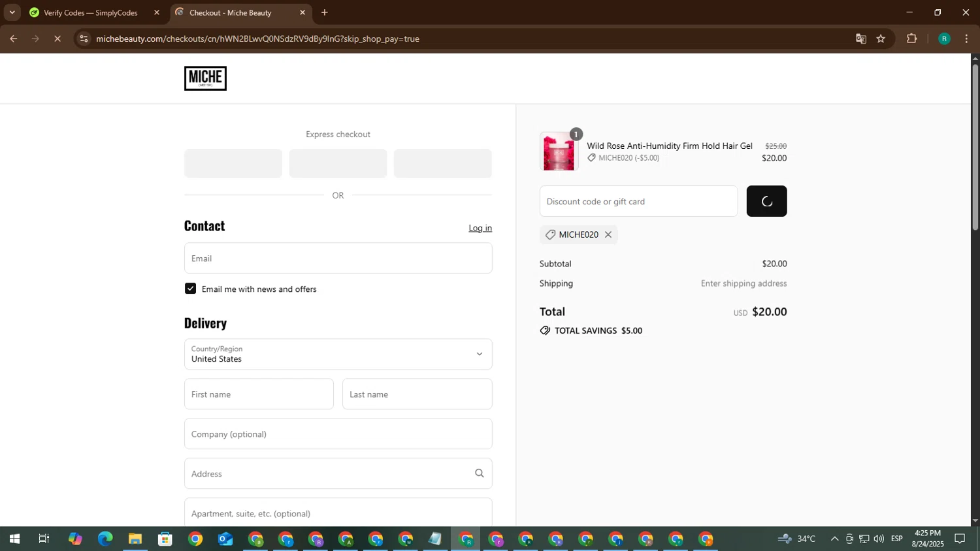Close the Checkout - Miche Beauty tab

pyautogui.click(x=302, y=12)
